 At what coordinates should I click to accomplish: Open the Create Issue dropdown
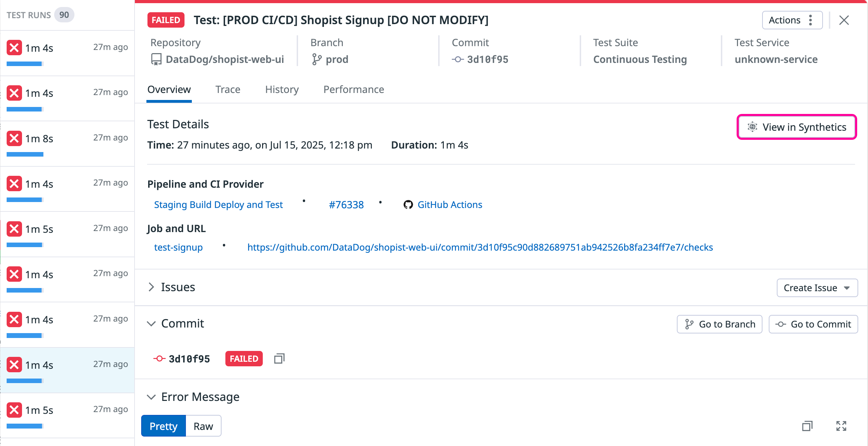coord(817,288)
